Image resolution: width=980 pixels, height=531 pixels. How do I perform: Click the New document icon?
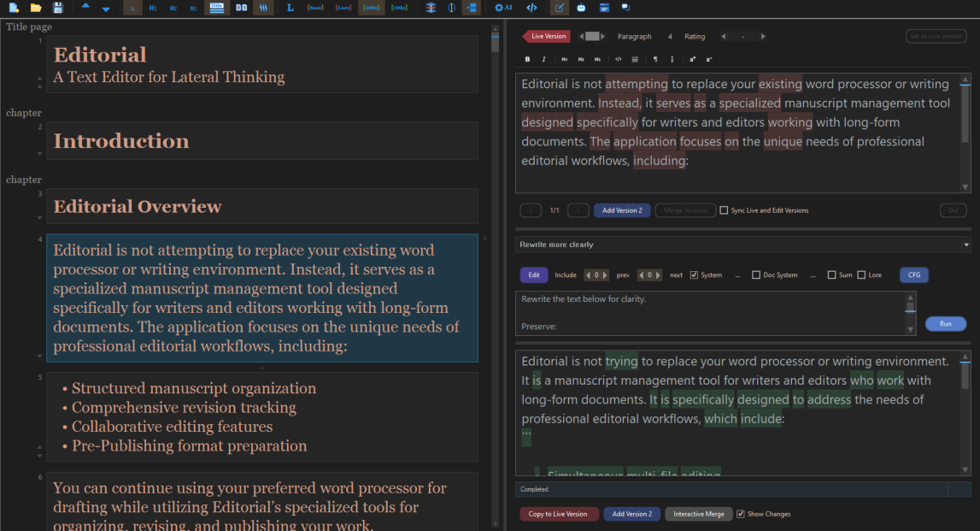pyautogui.click(x=14, y=8)
